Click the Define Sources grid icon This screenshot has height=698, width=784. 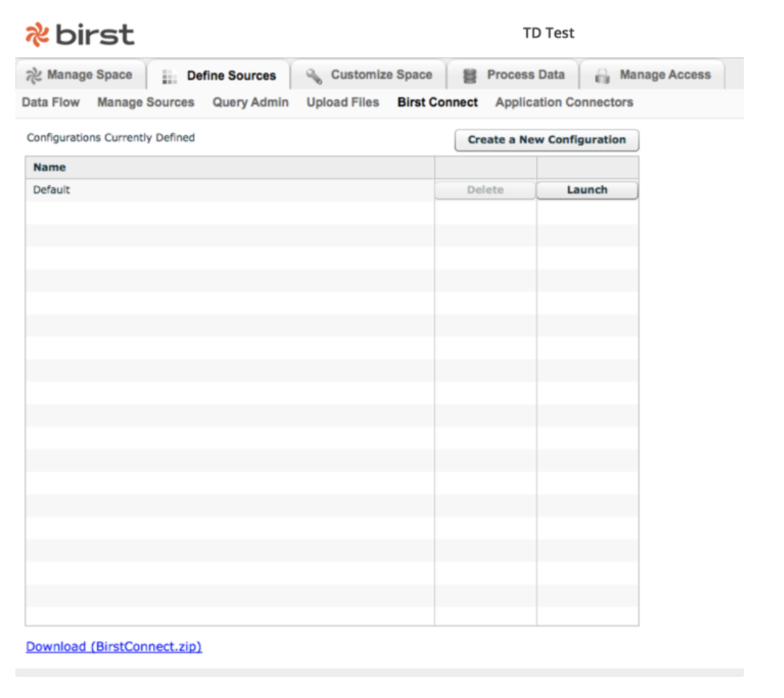click(169, 76)
